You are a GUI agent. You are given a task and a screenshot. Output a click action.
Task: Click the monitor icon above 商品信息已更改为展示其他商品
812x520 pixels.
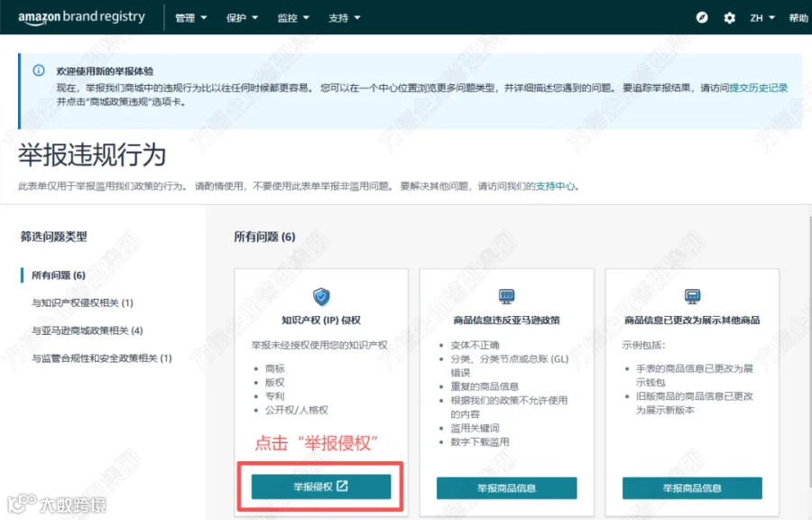[692, 296]
